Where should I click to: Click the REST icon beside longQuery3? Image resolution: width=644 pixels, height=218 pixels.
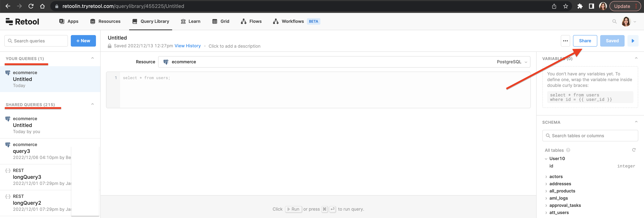pyautogui.click(x=8, y=171)
